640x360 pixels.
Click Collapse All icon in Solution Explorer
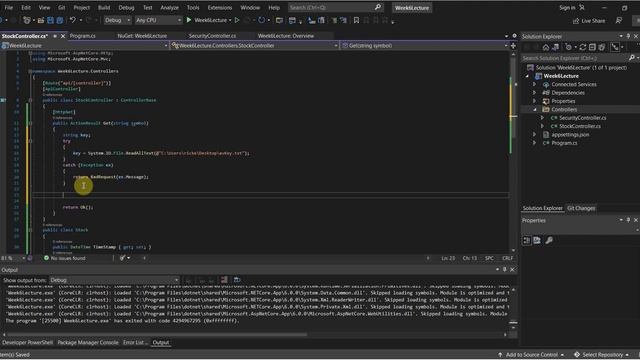(592, 48)
